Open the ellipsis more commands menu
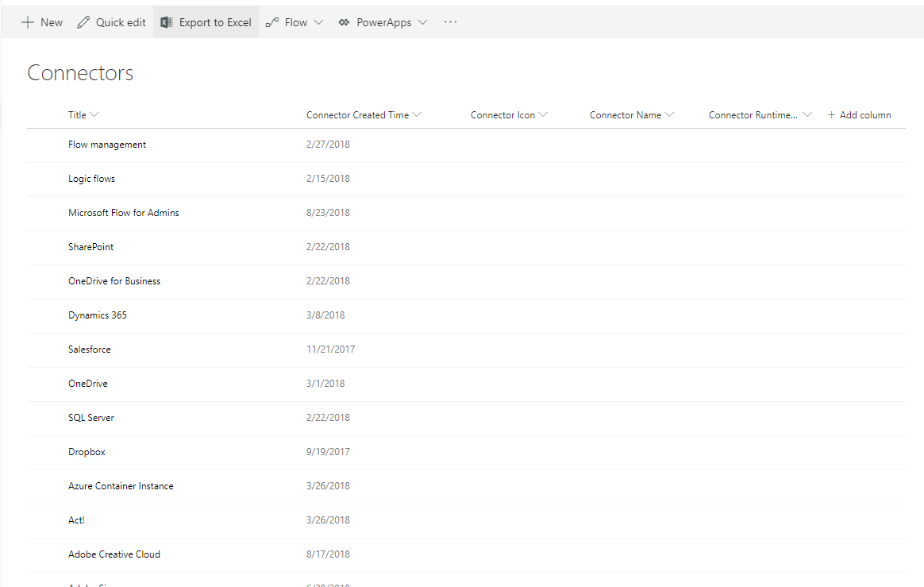Screen dimensions: 924x587 (x=450, y=21)
